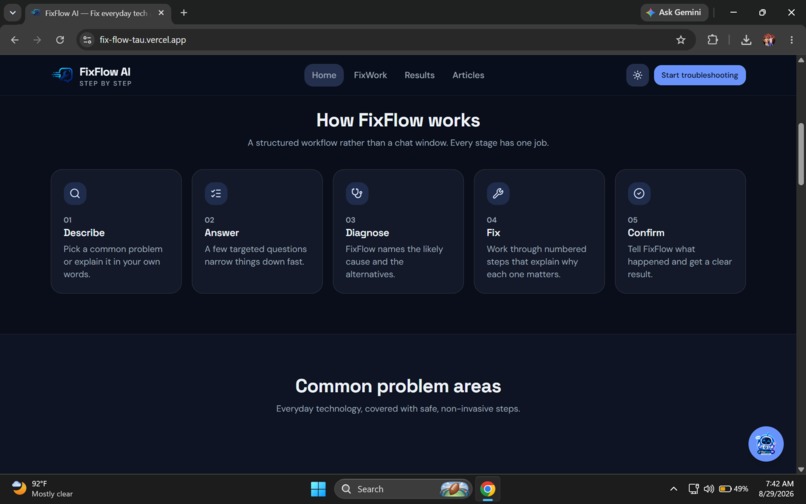The height and width of the screenshot is (504, 806).
Task: Click the Fix step heading
Action: click(493, 233)
